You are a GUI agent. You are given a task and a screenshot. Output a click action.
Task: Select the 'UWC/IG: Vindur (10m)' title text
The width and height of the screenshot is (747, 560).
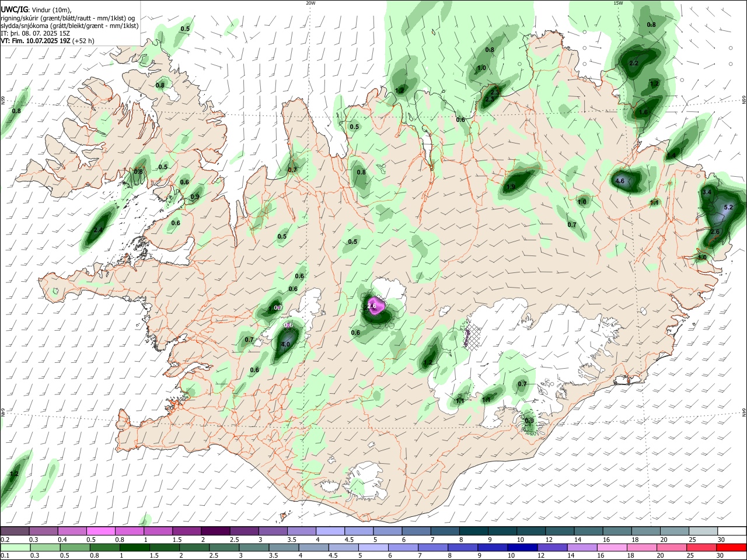click(x=36, y=10)
